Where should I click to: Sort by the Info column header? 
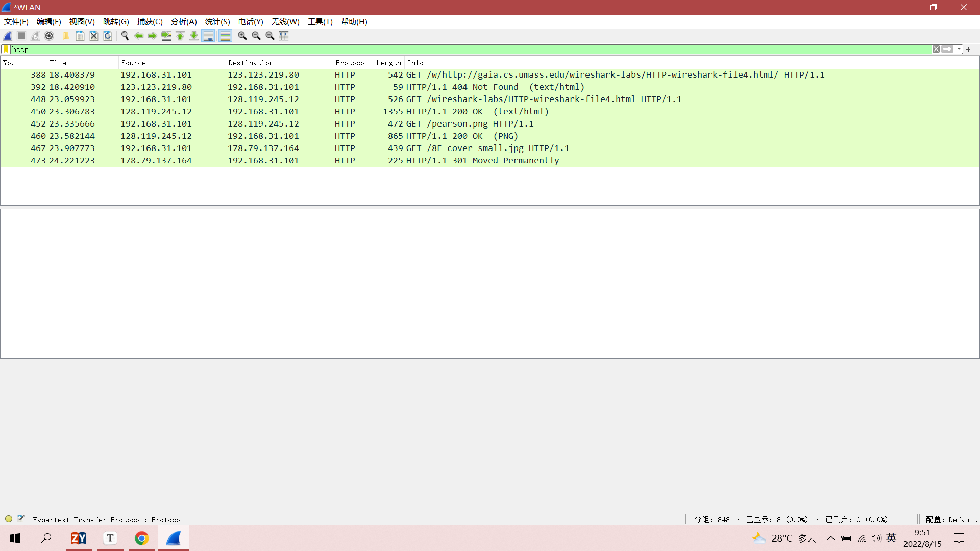[692, 63]
